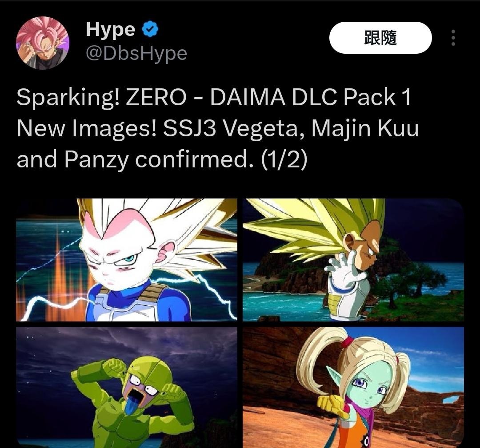Tap the 跟隨 follow button
Screen dimensions: 480x448
pyautogui.click(x=380, y=38)
